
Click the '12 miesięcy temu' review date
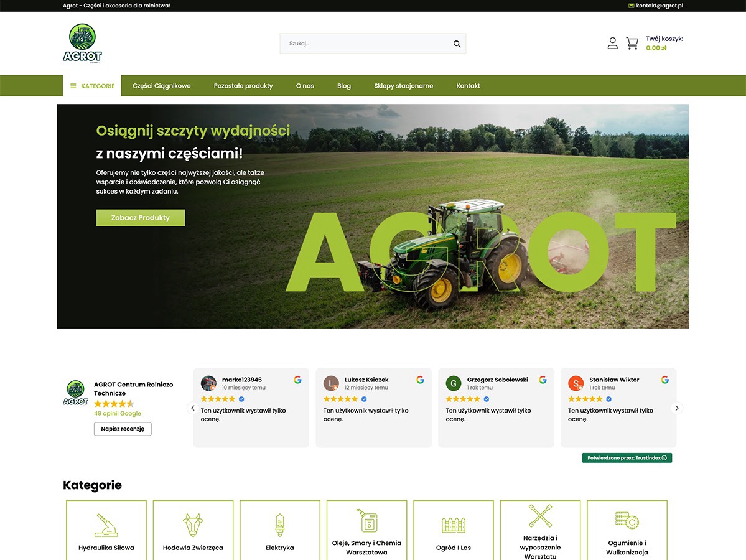point(366,388)
